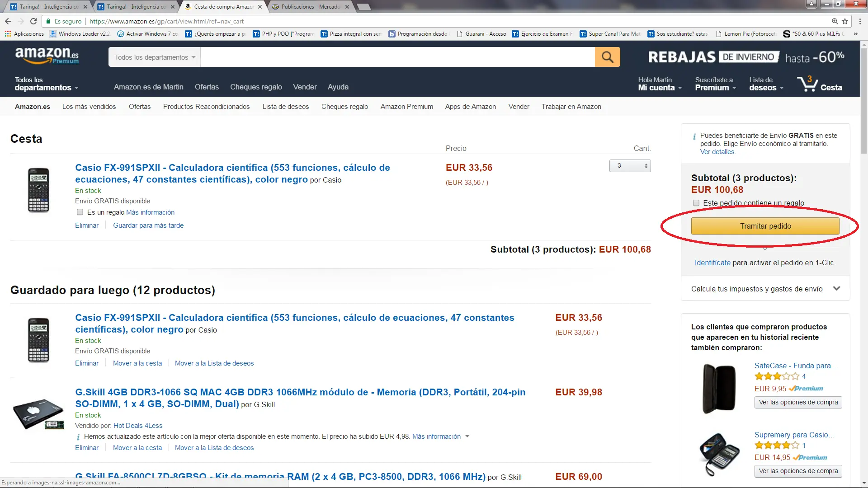Click Guardar para más tarde
868x488 pixels.
tap(148, 225)
